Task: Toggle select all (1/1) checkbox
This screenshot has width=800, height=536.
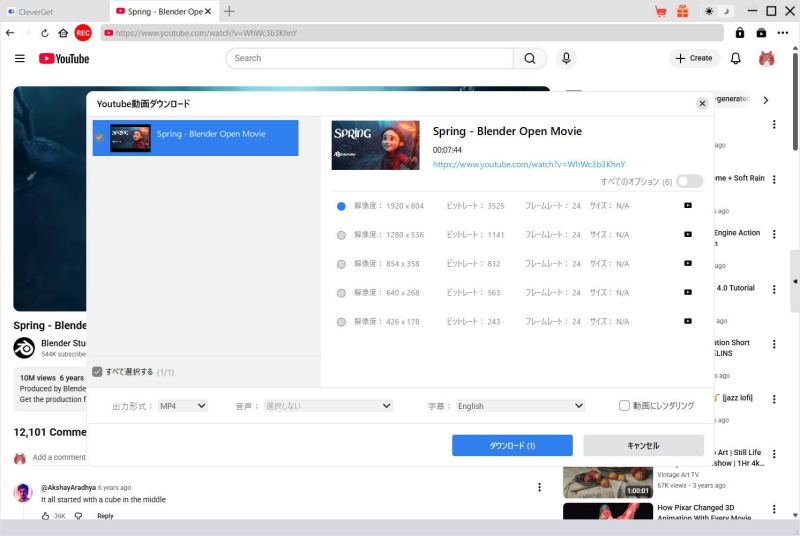Action: [97, 372]
